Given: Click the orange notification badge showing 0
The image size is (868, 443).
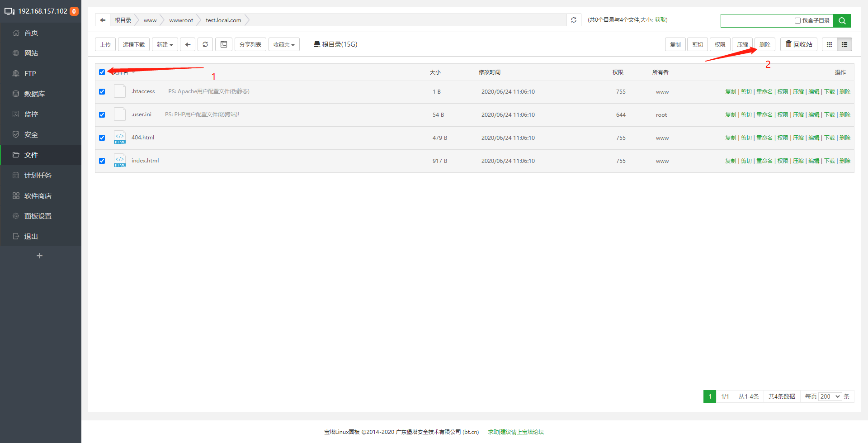Looking at the screenshot, I should (x=74, y=11).
